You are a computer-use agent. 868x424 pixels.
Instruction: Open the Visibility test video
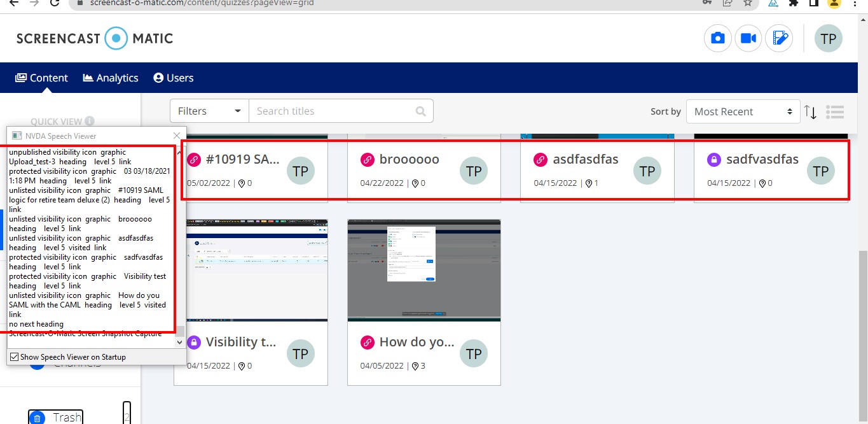pos(243,342)
